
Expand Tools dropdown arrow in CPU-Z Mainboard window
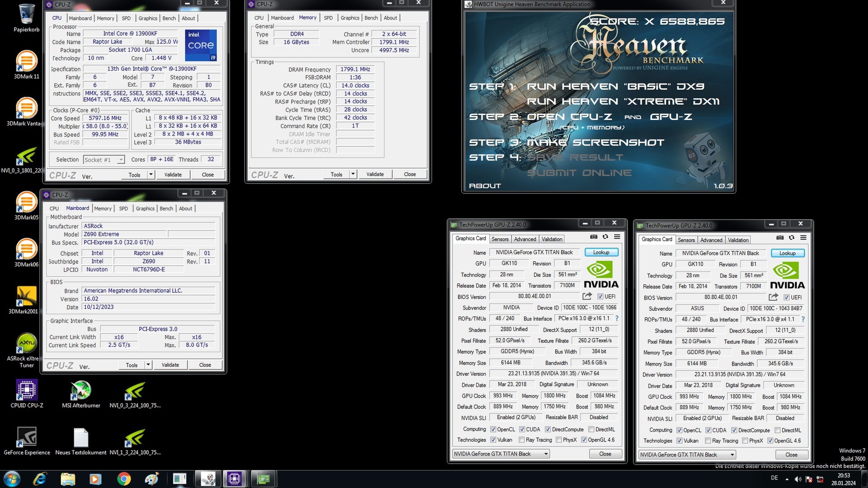148,365
